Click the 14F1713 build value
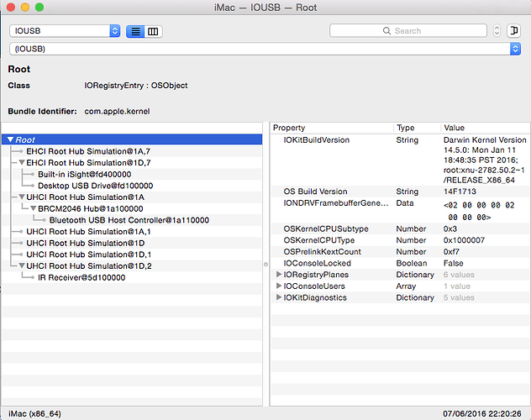Screen dimensions: 531x420 point(460,192)
